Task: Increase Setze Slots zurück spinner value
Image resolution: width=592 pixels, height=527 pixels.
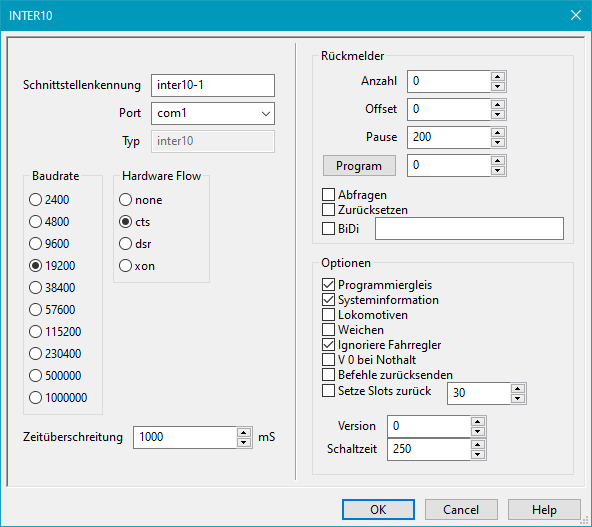Action: click(x=518, y=389)
